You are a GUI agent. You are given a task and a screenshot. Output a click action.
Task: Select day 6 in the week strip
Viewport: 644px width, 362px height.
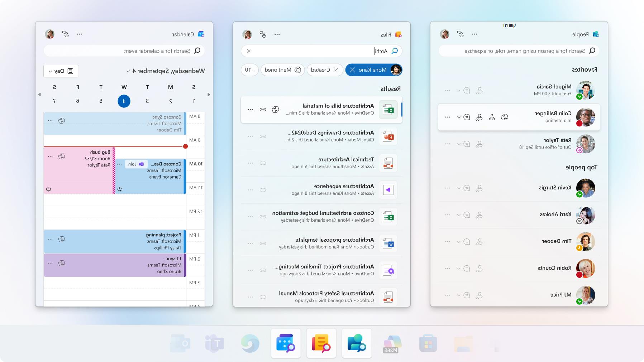(x=77, y=101)
